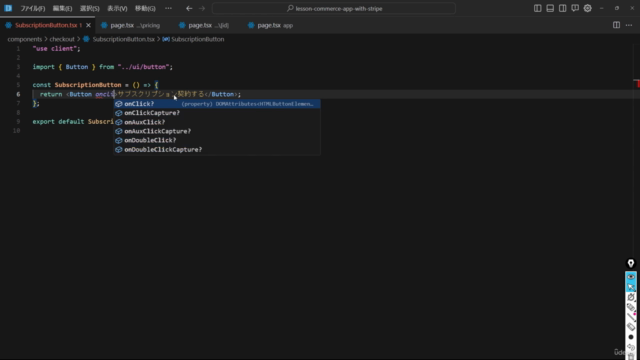This screenshot has height=360, width=640.
Task: Choose the onClickCapture? suggestion
Action: [x=217, y=113]
